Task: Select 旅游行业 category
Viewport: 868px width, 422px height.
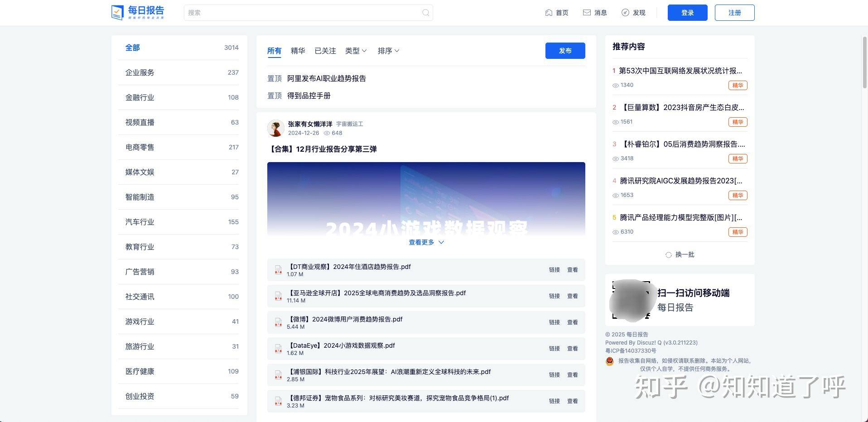Action: (x=179, y=346)
